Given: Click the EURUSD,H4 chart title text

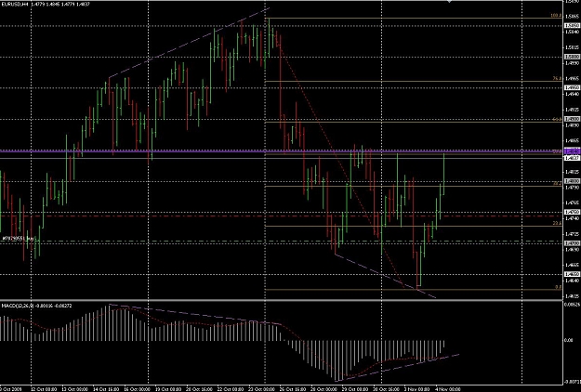Looking at the screenshot, I should click(14, 4).
